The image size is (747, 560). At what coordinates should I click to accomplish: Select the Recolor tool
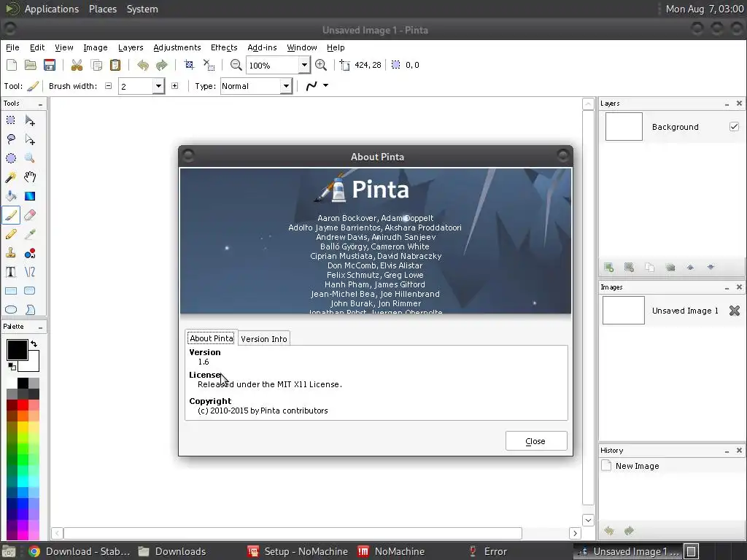pyautogui.click(x=29, y=253)
